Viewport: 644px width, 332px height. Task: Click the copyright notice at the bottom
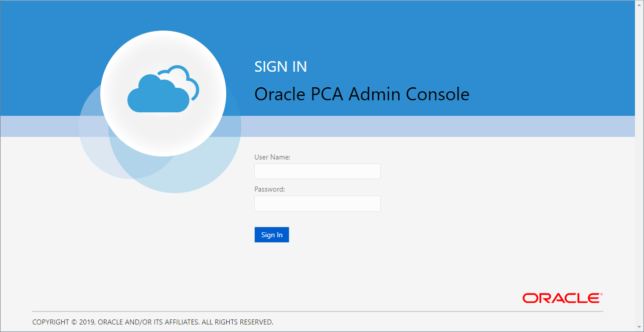pos(152,322)
